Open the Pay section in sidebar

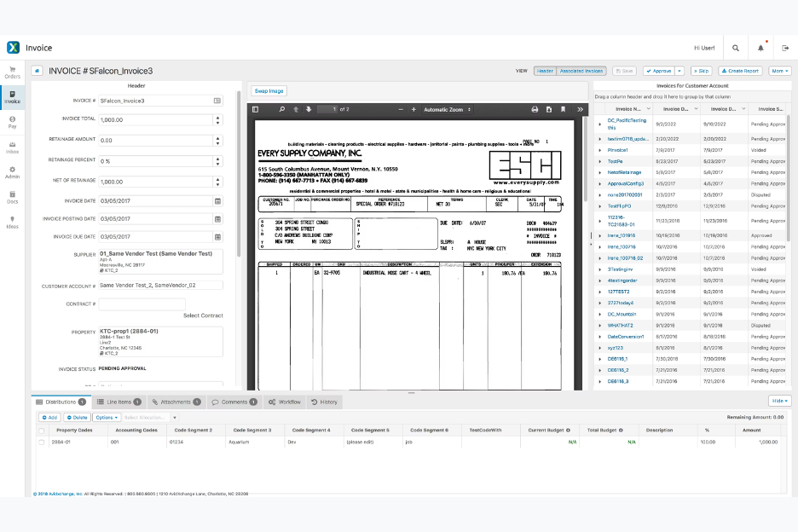click(12, 122)
